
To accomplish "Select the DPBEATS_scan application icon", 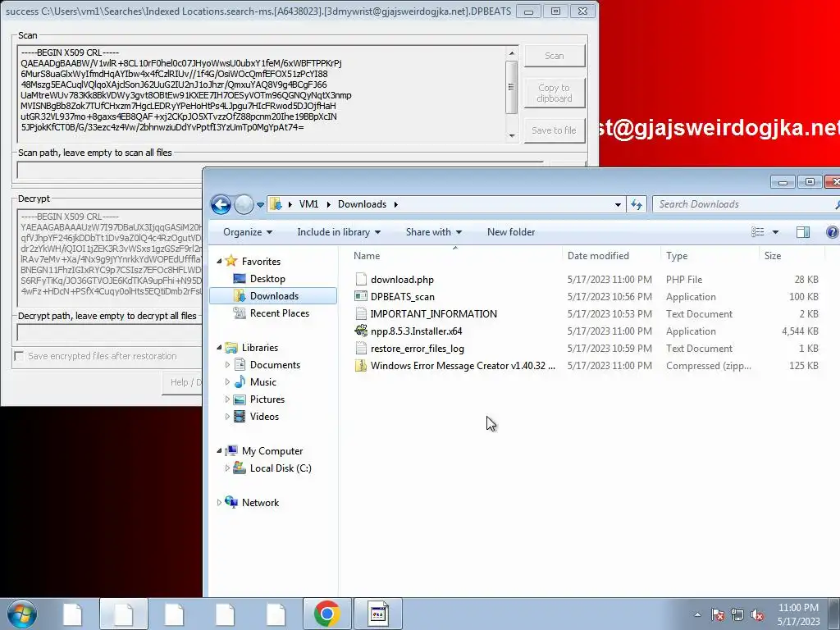I will point(361,296).
